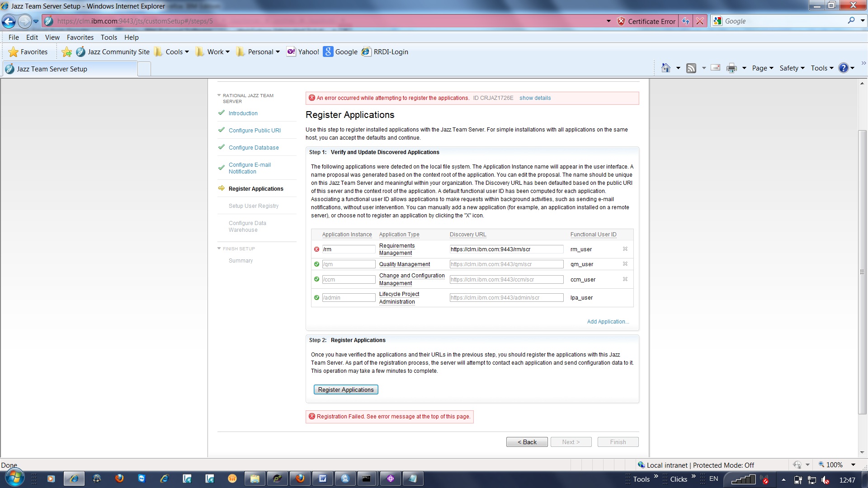Click the Google search box
The image size is (868, 488).
pos(784,21)
